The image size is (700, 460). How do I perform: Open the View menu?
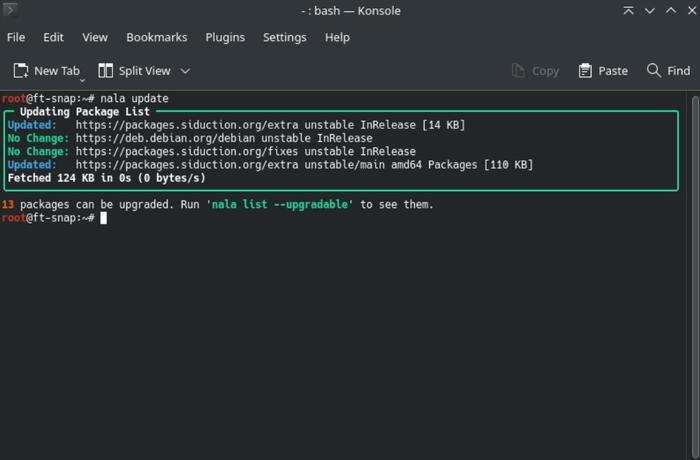click(x=95, y=37)
